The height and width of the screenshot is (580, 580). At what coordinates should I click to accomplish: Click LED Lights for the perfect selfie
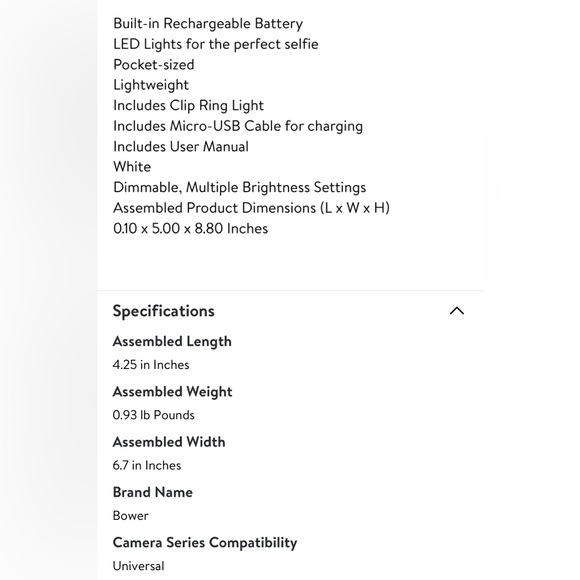[x=216, y=44]
